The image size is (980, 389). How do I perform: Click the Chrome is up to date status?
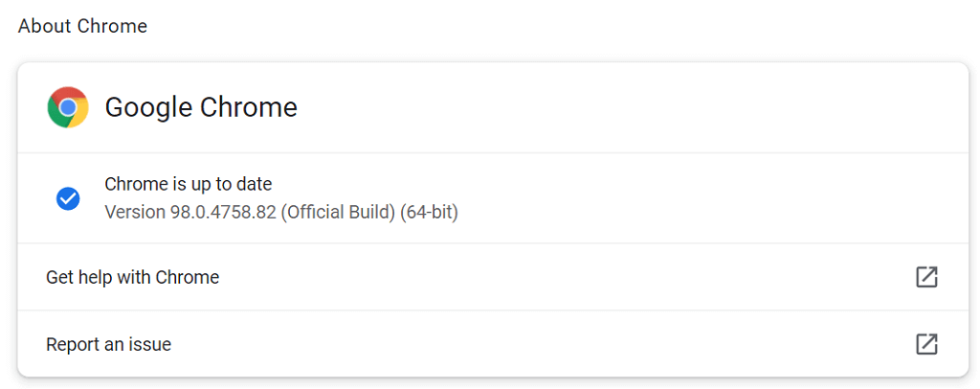click(188, 184)
